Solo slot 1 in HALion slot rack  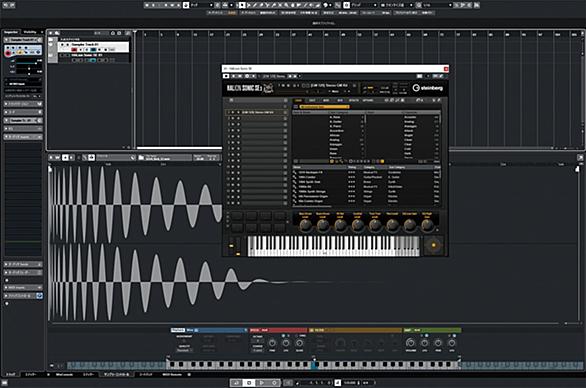238,112
